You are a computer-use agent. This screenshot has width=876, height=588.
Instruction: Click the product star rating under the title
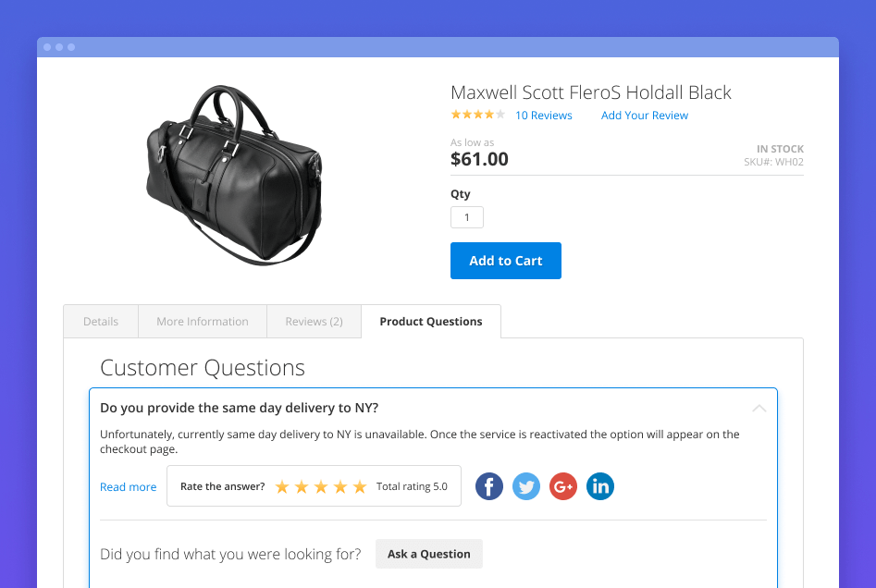coord(477,115)
